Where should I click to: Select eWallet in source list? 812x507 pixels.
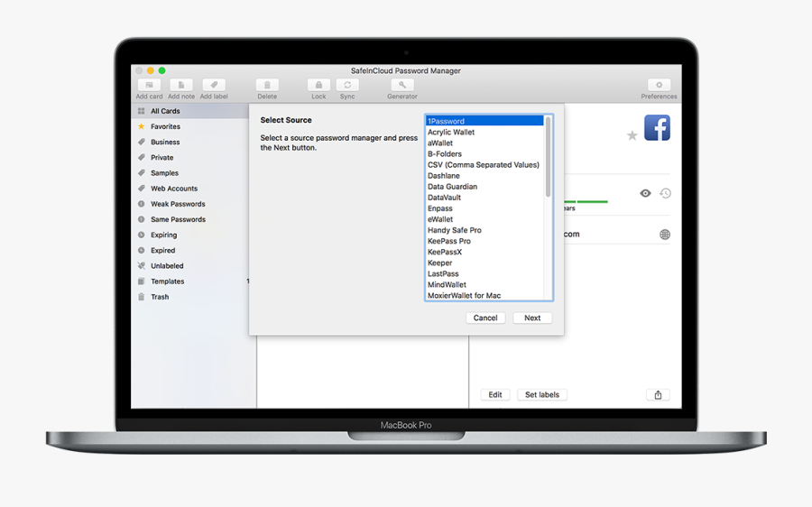click(x=484, y=219)
